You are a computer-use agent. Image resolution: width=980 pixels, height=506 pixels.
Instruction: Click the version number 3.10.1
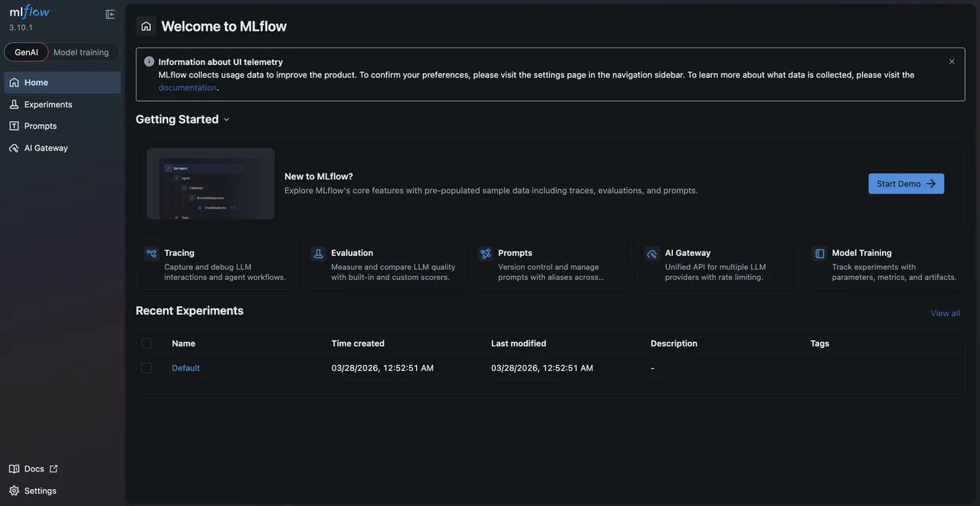click(21, 28)
